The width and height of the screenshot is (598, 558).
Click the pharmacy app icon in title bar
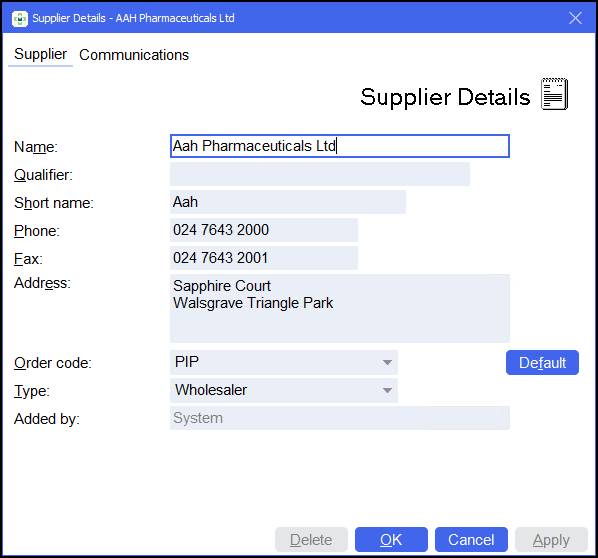click(x=20, y=18)
